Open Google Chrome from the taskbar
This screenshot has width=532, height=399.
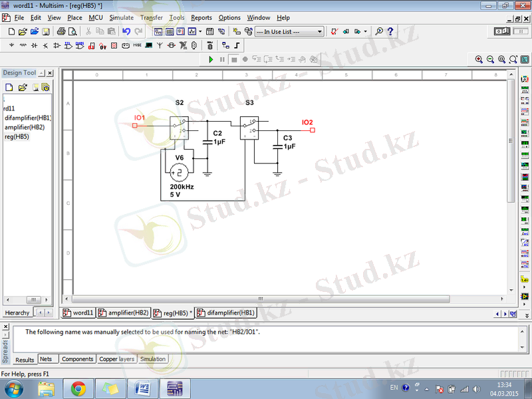[78, 388]
